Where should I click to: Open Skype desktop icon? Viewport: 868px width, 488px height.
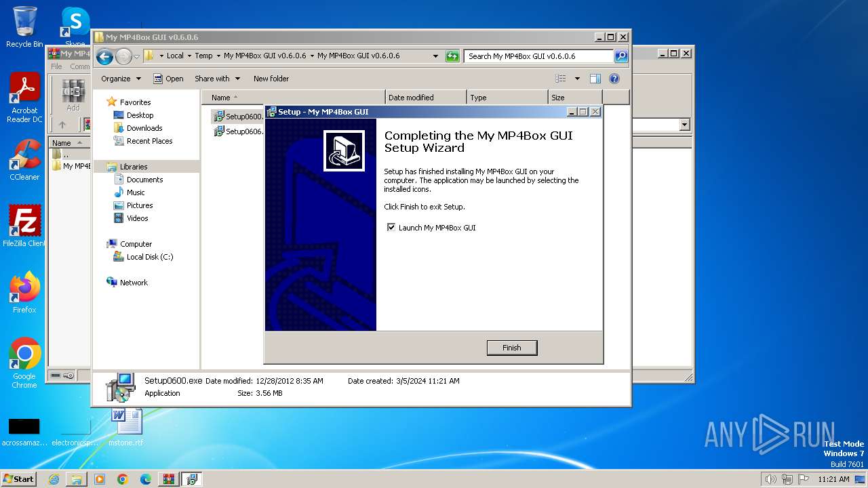75,27
